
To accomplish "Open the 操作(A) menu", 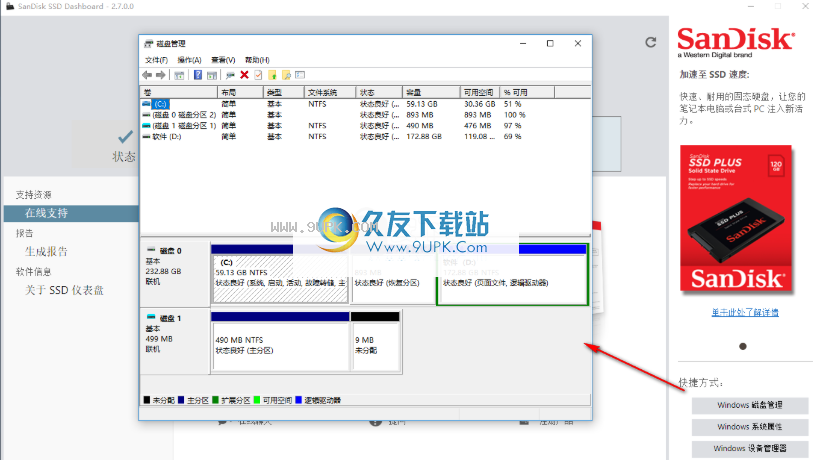I will [x=189, y=60].
